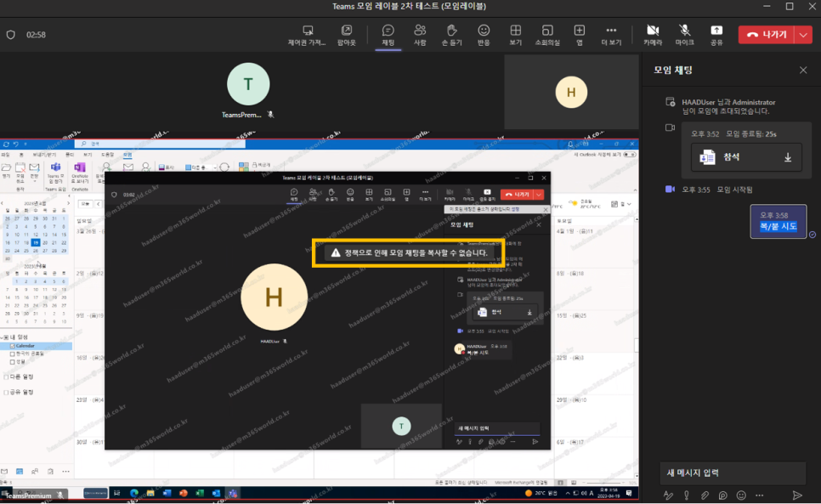Image resolution: width=821 pixels, height=504 pixels.
Task: Switch to the 도움말 ribbon tab
Action: (107, 155)
